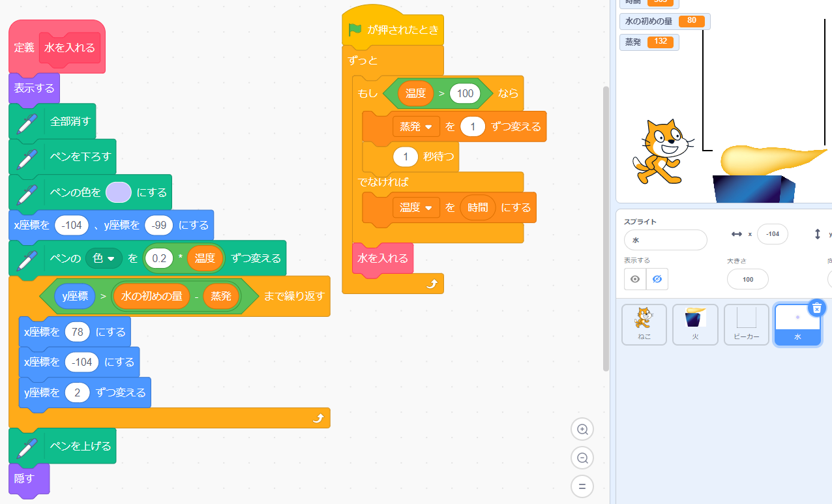Click pen icon on ペンを上げる block
The height and width of the screenshot is (504, 832).
pyautogui.click(x=27, y=446)
